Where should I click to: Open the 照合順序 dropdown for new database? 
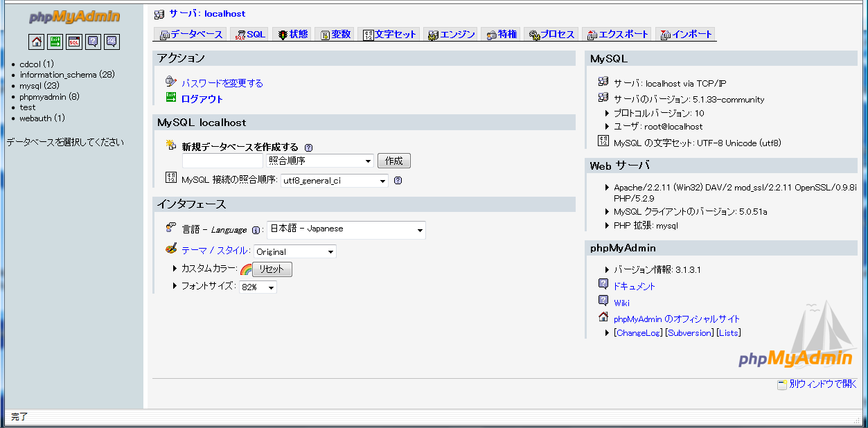click(x=320, y=161)
